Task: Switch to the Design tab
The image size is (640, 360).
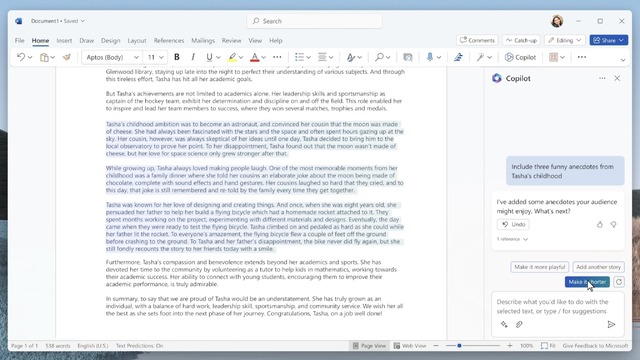Action: [111, 40]
